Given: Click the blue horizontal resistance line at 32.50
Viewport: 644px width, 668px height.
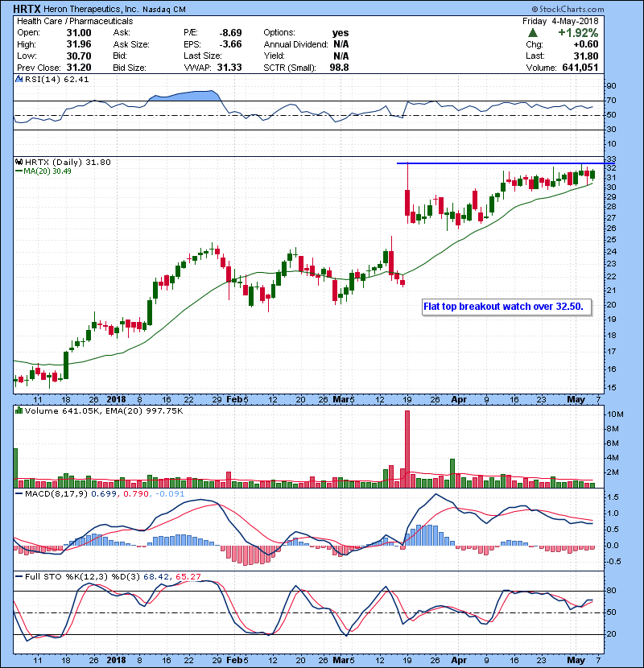Looking at the screenshot, I should [506, 163].
